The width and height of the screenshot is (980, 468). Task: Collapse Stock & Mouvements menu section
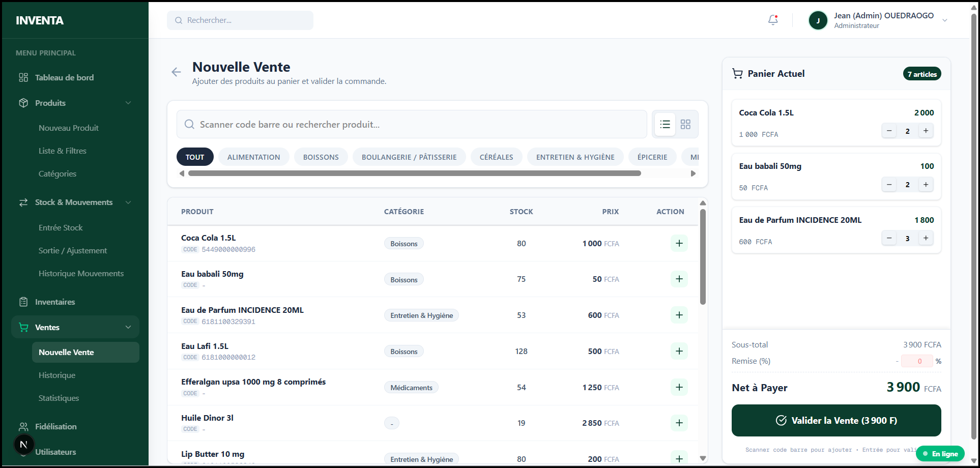click(x=128, y=202)
